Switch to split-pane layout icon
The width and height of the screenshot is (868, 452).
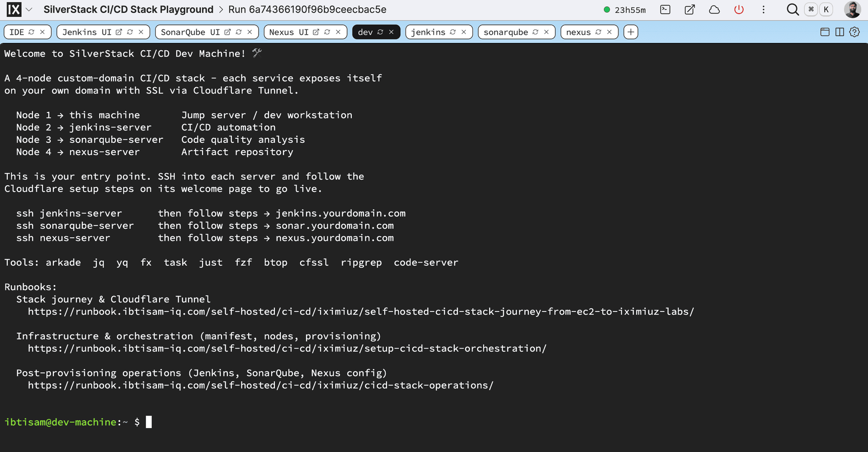(840, 32)
